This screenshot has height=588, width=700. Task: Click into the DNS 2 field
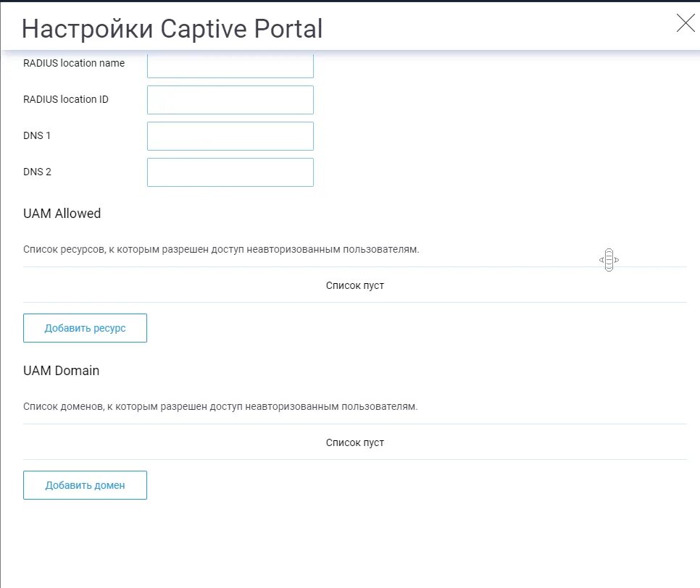[x=230, y=172]
